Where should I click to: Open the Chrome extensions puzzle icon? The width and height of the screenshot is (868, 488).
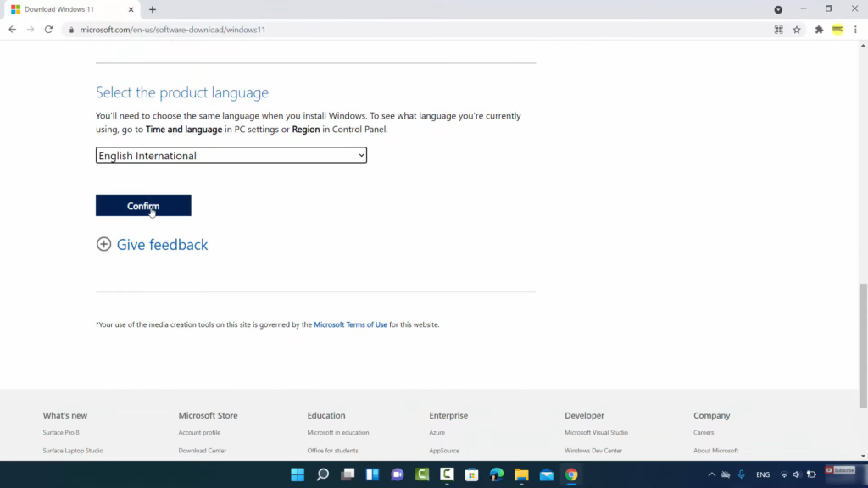pos(819,30)
